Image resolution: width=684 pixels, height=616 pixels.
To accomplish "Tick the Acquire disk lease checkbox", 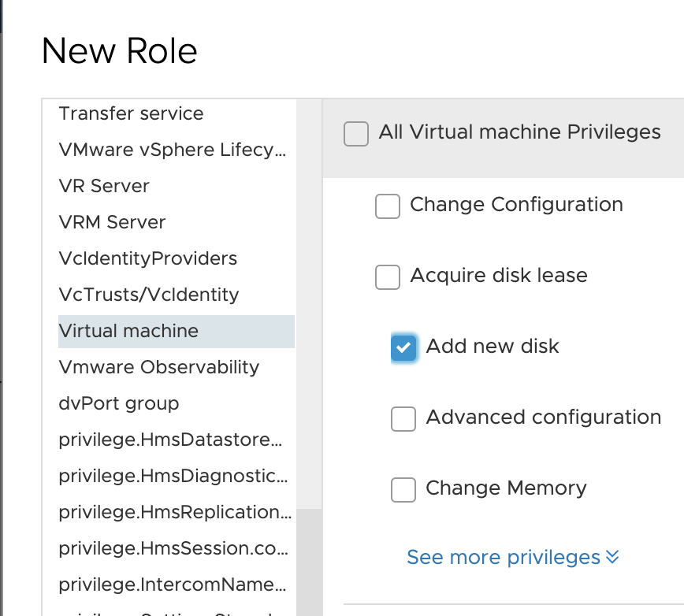I will (388, 276).
